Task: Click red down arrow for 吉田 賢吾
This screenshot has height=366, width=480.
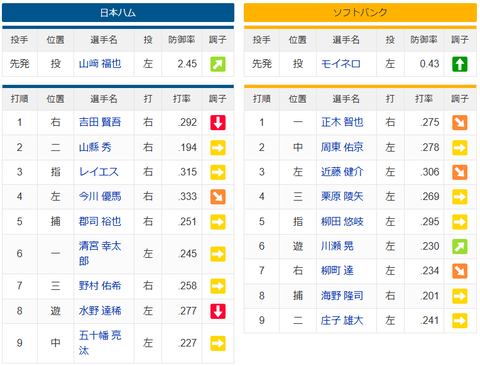Action: tap(218, 122)
